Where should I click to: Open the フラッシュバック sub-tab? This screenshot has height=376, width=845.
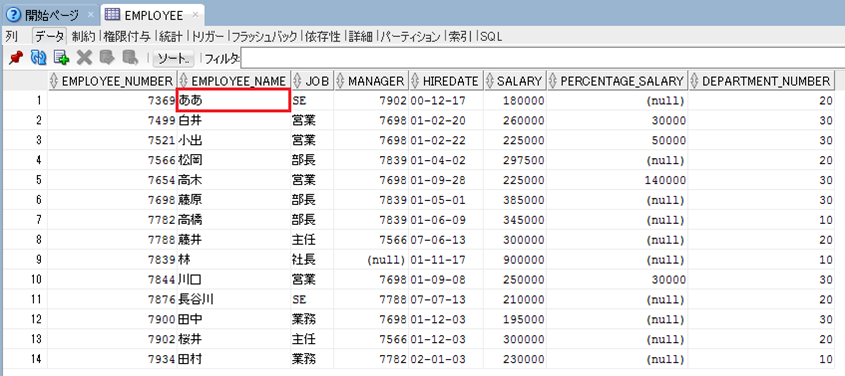[x=264, y=37]
